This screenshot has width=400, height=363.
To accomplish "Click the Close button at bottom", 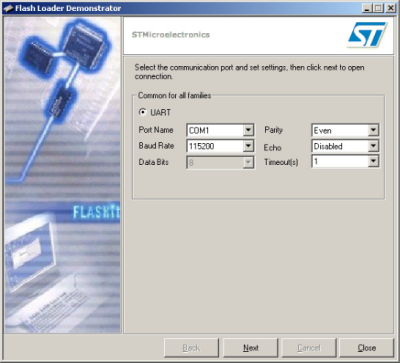I will click(x=367, y=348).
